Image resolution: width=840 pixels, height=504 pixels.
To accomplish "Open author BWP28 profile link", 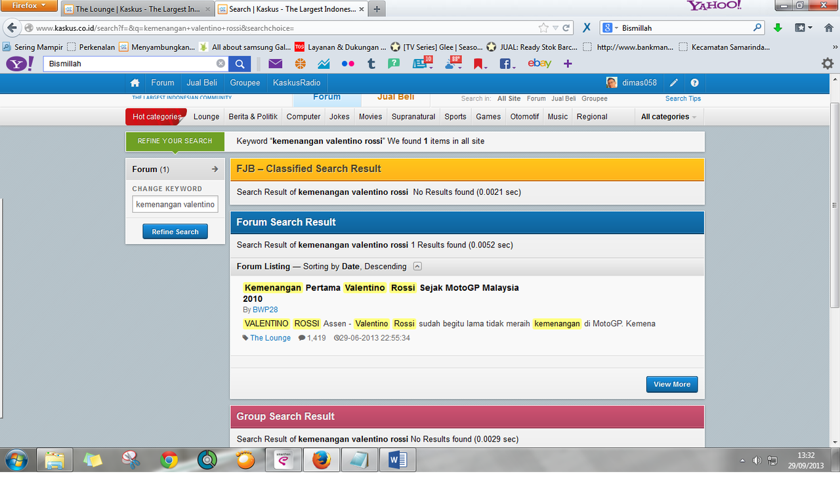I will click(x=265, y=310).
